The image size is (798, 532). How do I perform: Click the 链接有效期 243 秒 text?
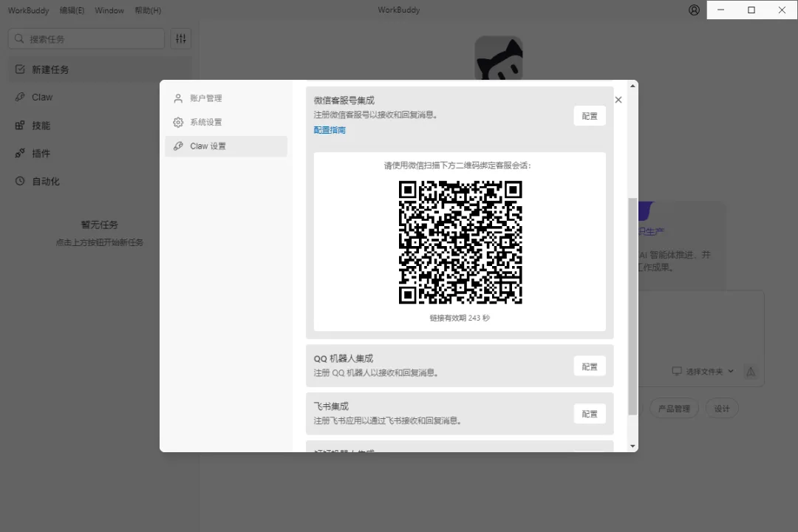click(460, 318)
